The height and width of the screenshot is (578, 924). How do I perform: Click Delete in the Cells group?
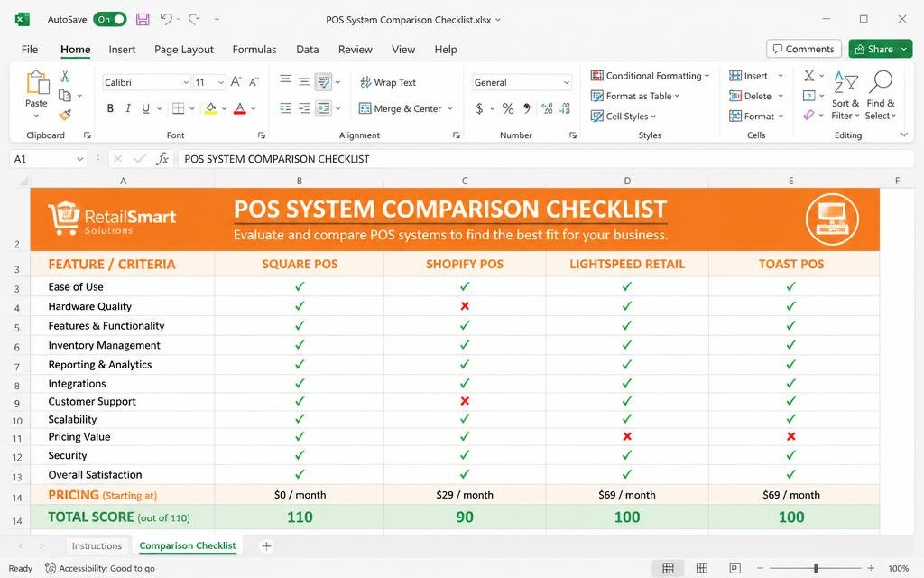pyautogui.click(x=756, y=96)
